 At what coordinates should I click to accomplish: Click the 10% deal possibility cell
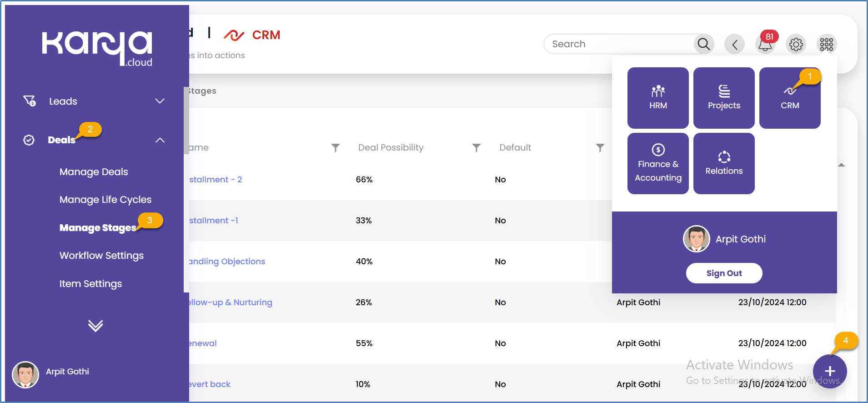tap(363, 384)
